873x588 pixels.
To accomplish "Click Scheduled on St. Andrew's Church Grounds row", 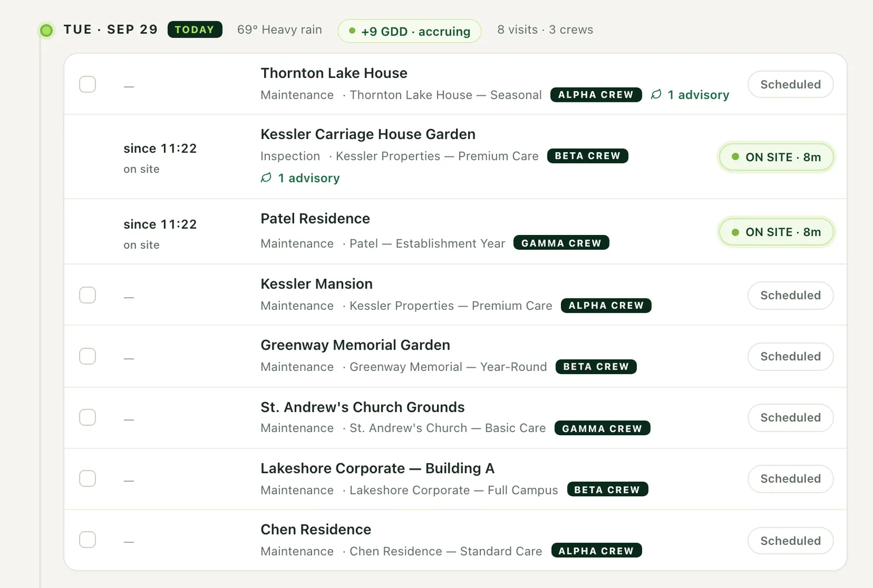I will point(791,417).
